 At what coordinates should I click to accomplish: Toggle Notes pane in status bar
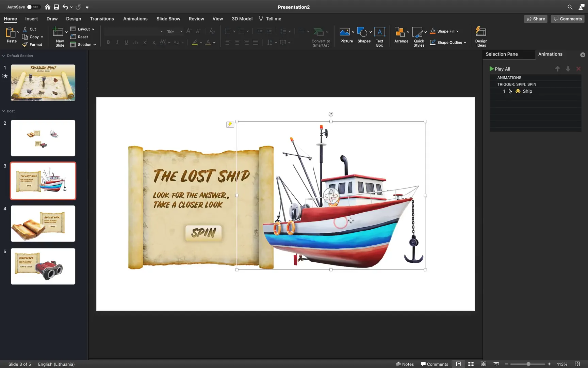click(405, 364)
